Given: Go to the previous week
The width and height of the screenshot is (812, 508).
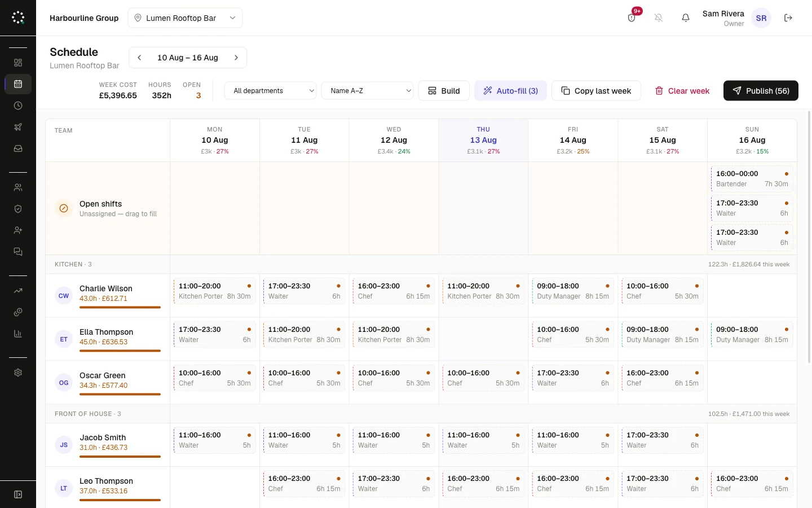Looking at the screenshot, I should 139,58.
